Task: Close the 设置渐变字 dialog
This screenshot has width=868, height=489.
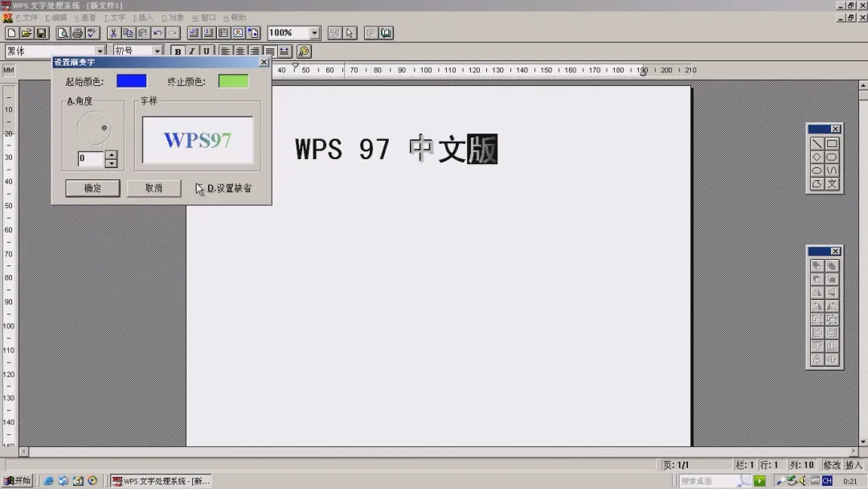Action: pos(264,62)
